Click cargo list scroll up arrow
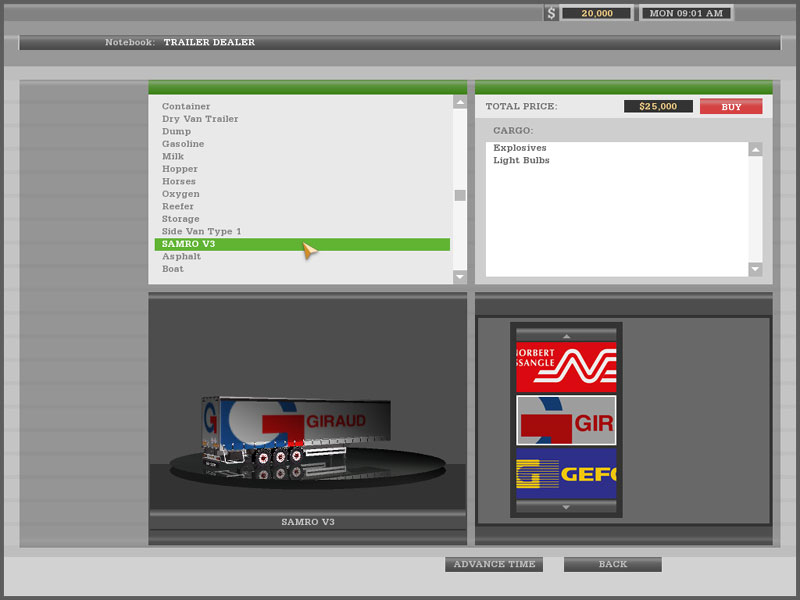Viewport: 800px width, 600px height. point(755,149)
